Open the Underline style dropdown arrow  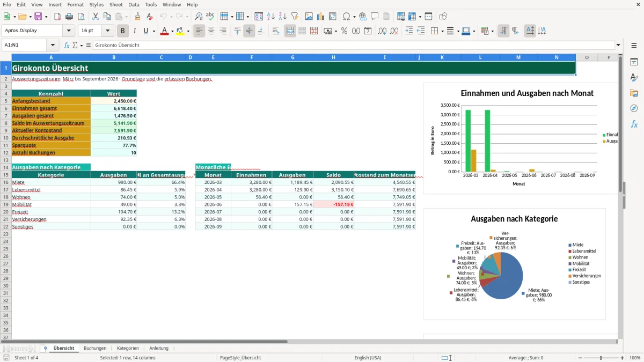pos(153,31)
